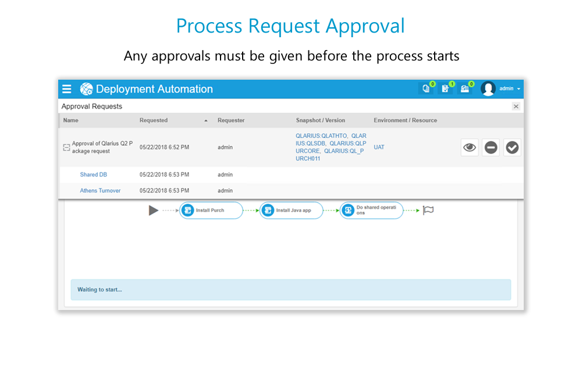
Task: Open the QLARIUS:QLATHTO version link
Action: tap(321, 136)
